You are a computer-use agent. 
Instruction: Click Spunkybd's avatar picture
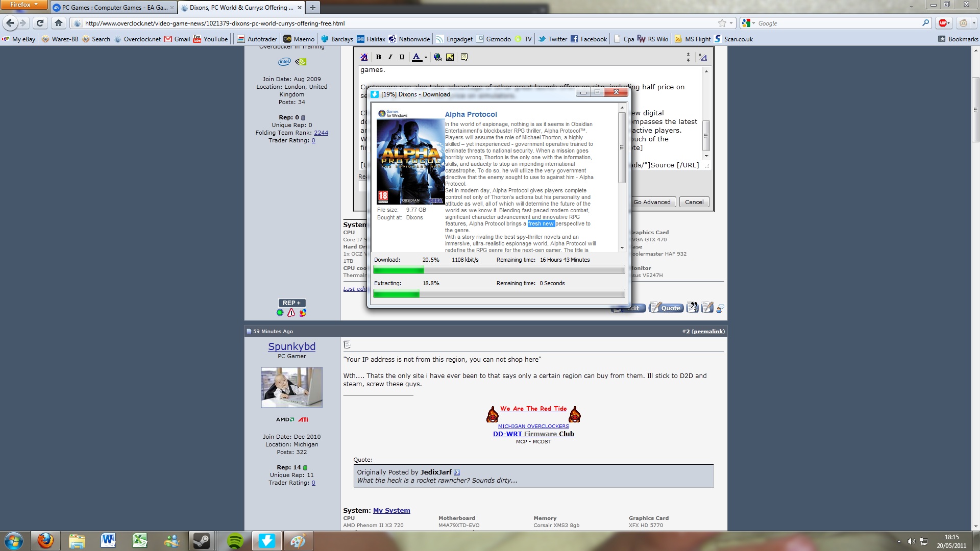tap(292, 387)
